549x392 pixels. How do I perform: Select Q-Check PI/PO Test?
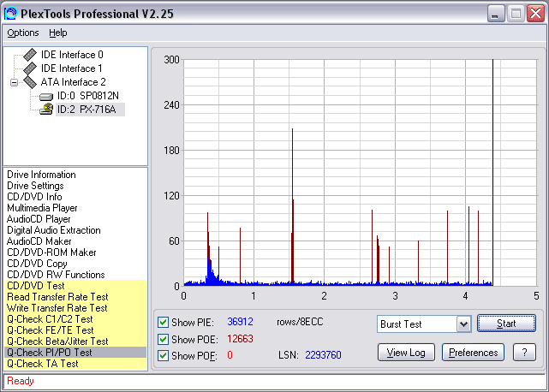click(x=75, y=353)
